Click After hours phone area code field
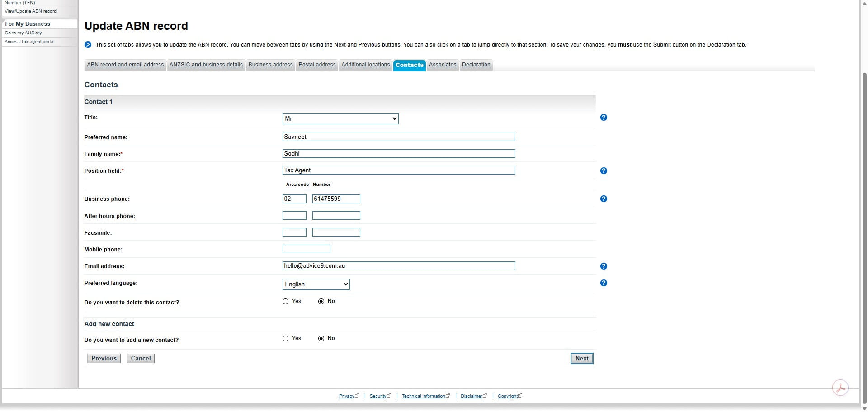The width and height of the screenshot is (868, 412). [x=294, y=216]
